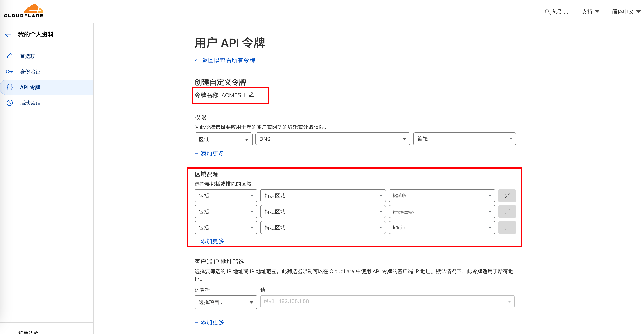644x334 pixels.
Task: Click the braces icon for API 令牌
Action: pyautogui.click(x=9, y=87)
